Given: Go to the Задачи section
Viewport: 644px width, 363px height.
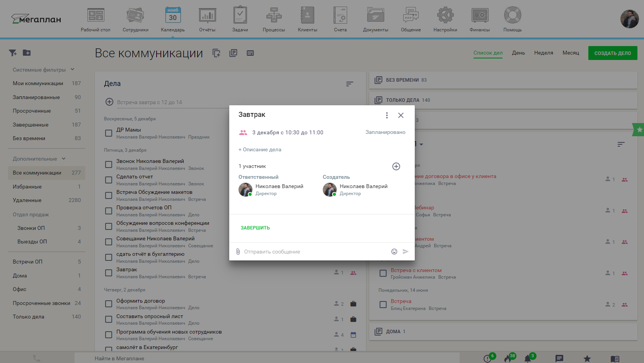Looking at the screenshot, I should [x=240, y=19].
